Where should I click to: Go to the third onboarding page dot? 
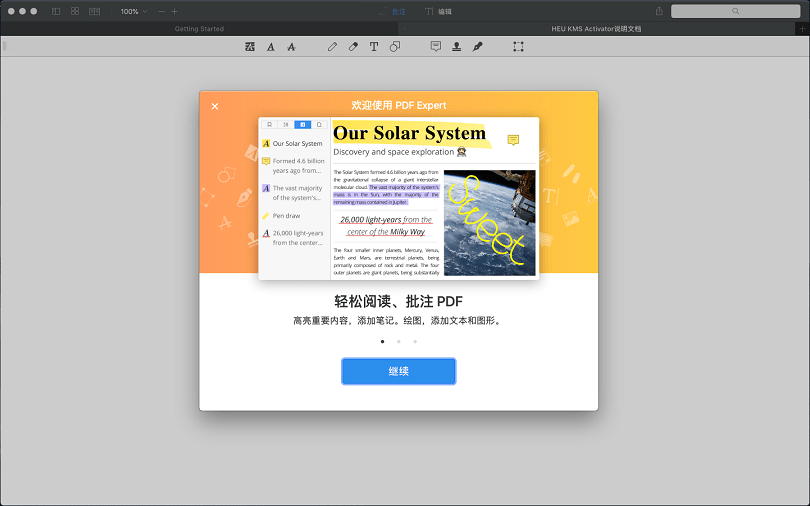[415, 342]
